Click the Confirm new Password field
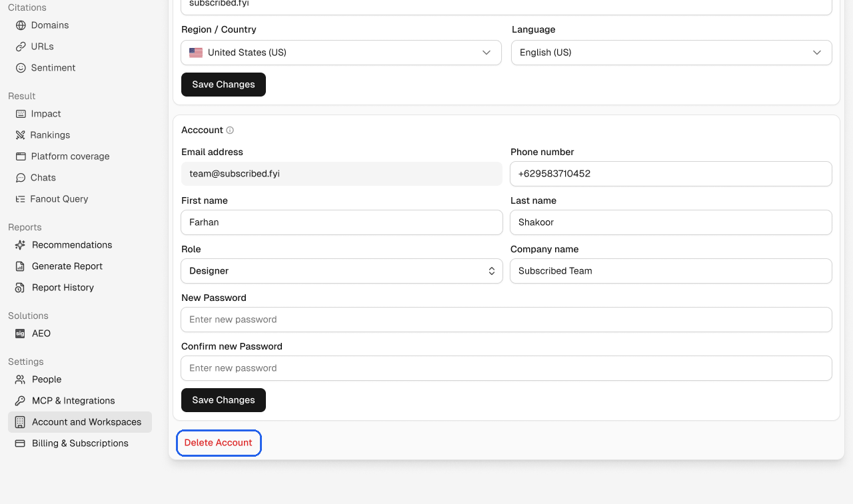The image size is (853, 504). [x=506, y=368]
